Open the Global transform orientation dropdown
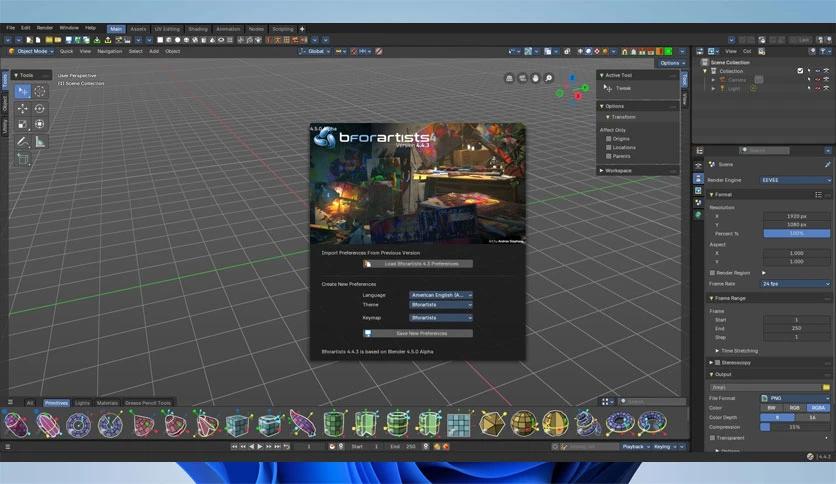This screenshot has width=836, height=484. point(315,51)
